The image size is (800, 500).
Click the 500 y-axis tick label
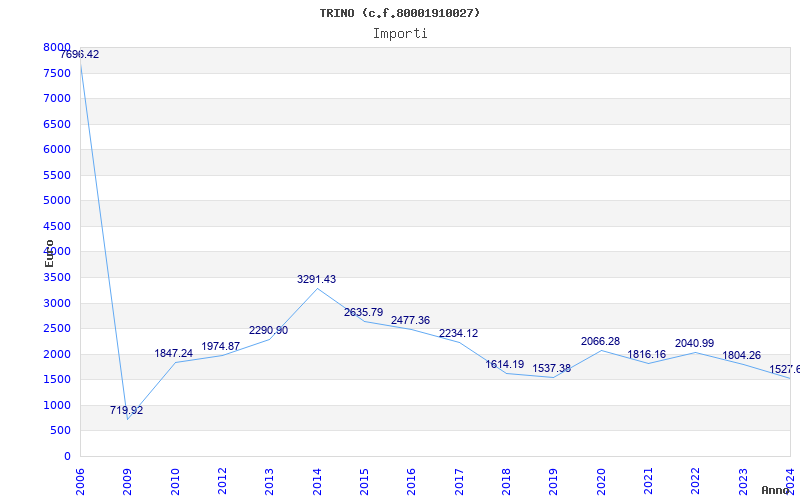coord(61,431)
